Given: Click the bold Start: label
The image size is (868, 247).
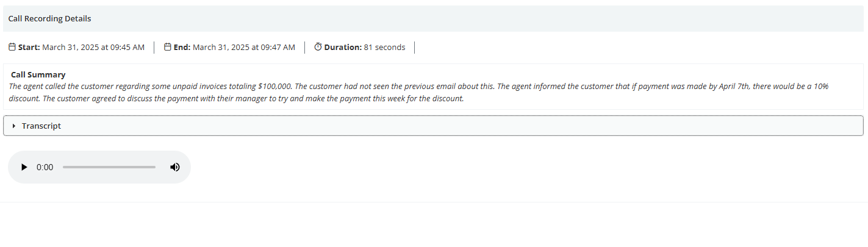Looking at the screenshot, I should (29, 47).
